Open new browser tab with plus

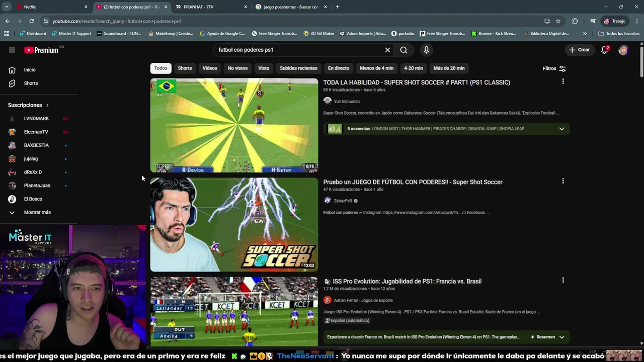[337, 7]
